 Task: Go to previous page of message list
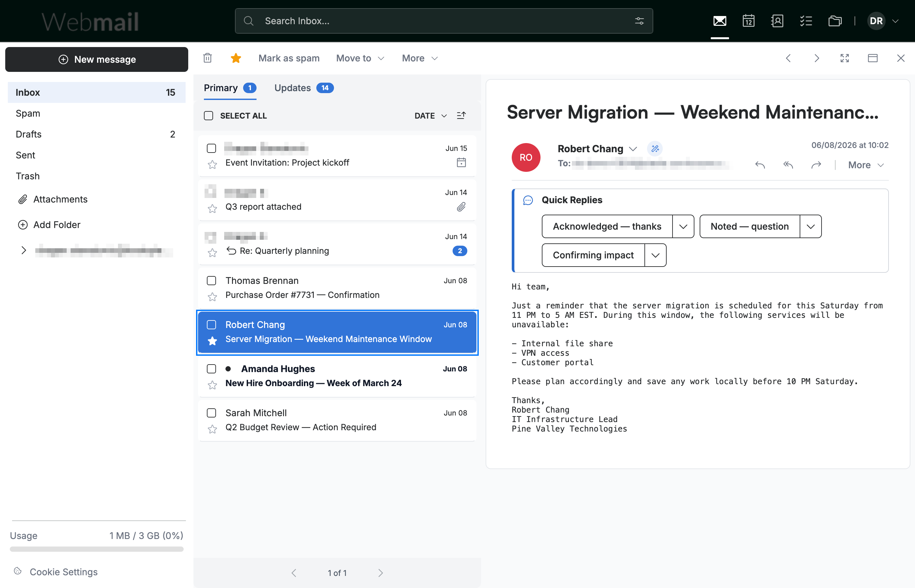(294, 573)
